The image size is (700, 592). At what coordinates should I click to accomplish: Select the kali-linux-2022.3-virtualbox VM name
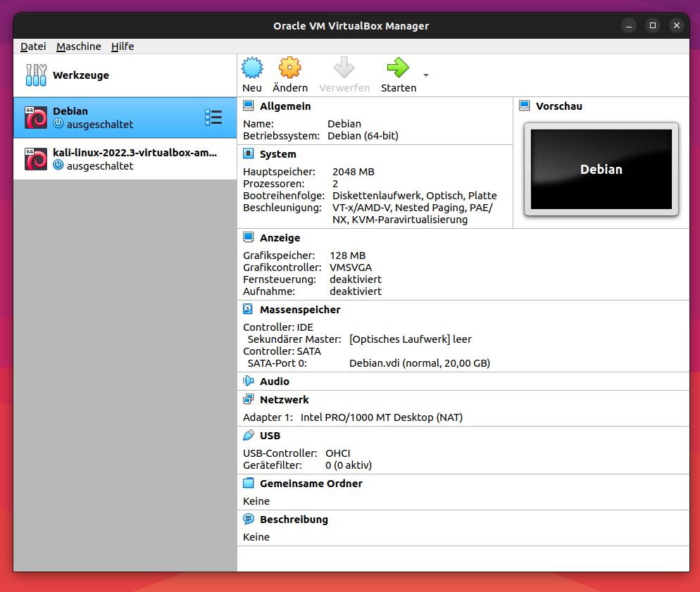(135, 153)
